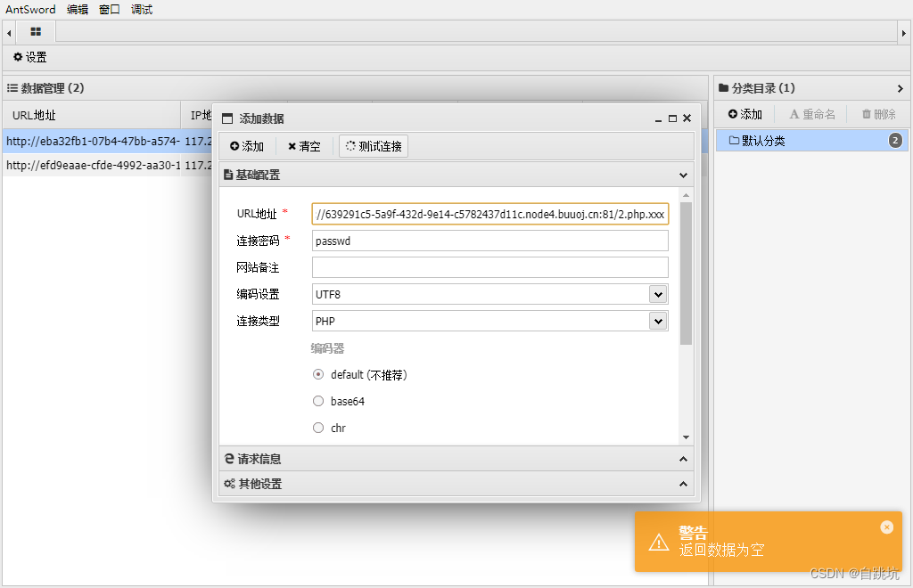Select the chr encoder radio

coord(318,428)
